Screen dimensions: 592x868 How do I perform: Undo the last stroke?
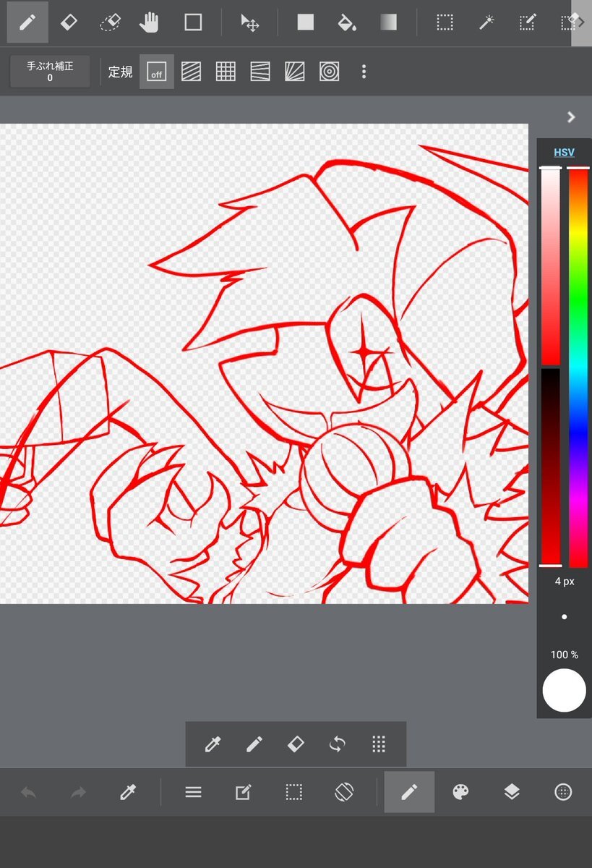[x=28, y=793]
